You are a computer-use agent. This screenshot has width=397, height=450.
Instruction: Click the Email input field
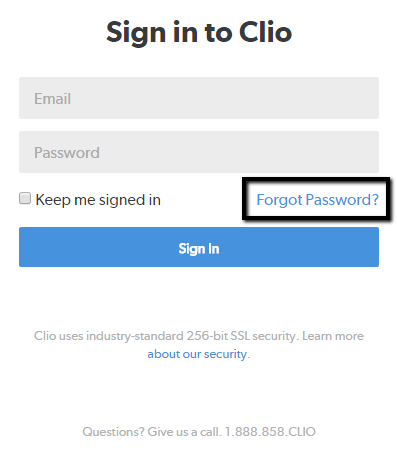click(x=199, y=98)
